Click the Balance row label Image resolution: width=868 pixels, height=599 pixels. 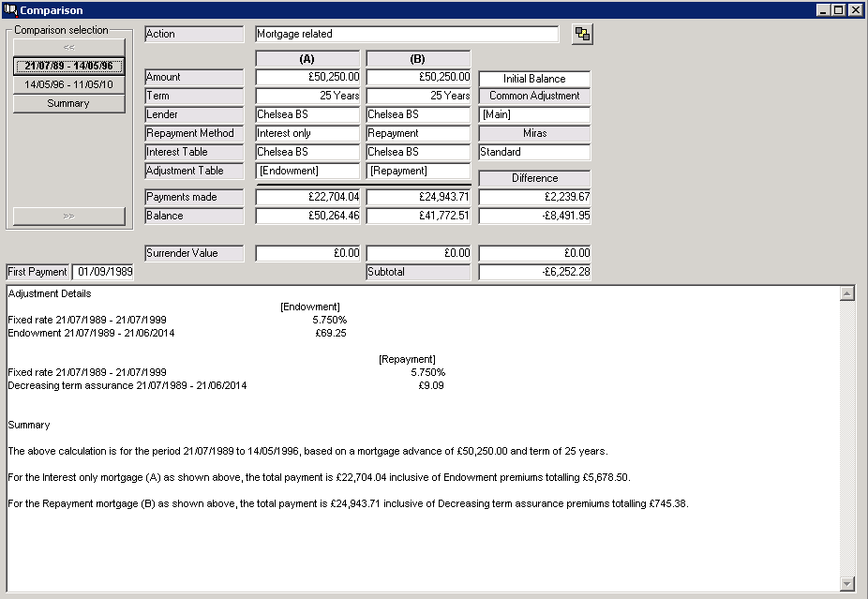(x=194, y=216)
